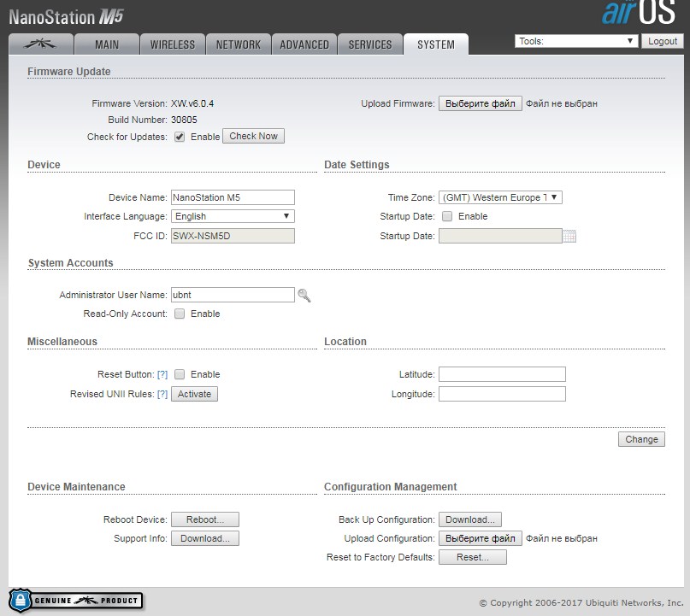The image size is (690, 616).
Task: Click the Device Name input field
Action: coord(233,197)
